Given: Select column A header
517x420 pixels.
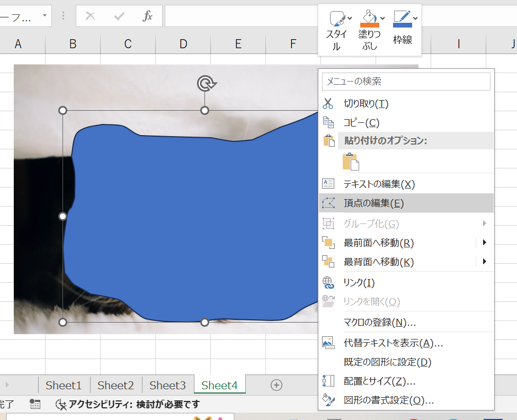Looking at the screenshot, I should click(18, 44).
